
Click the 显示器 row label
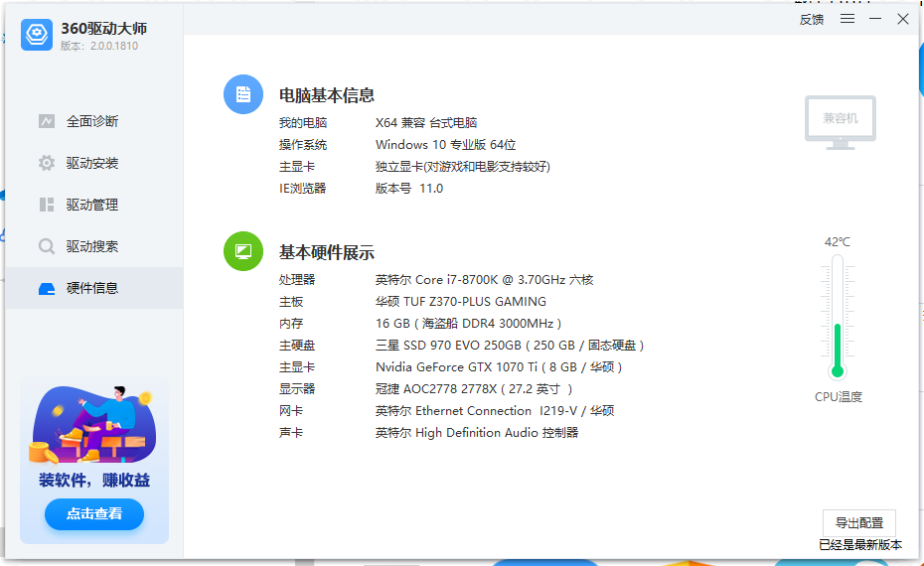coord(297,388)
